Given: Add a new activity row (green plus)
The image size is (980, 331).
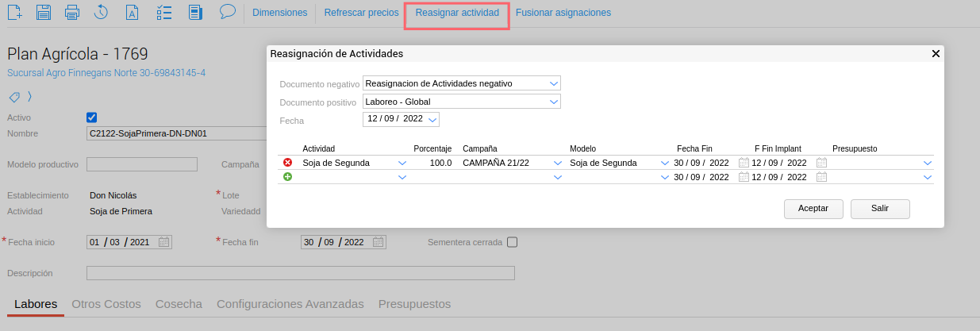Looking at the screenshot, I should point(287,177).
